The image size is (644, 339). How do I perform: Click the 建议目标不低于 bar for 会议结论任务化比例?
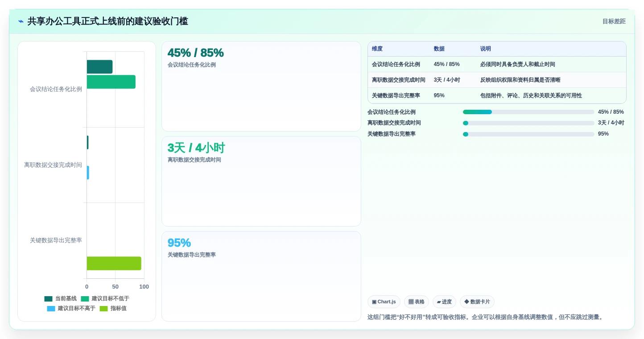pyautogui.click(x=111, y=82)
